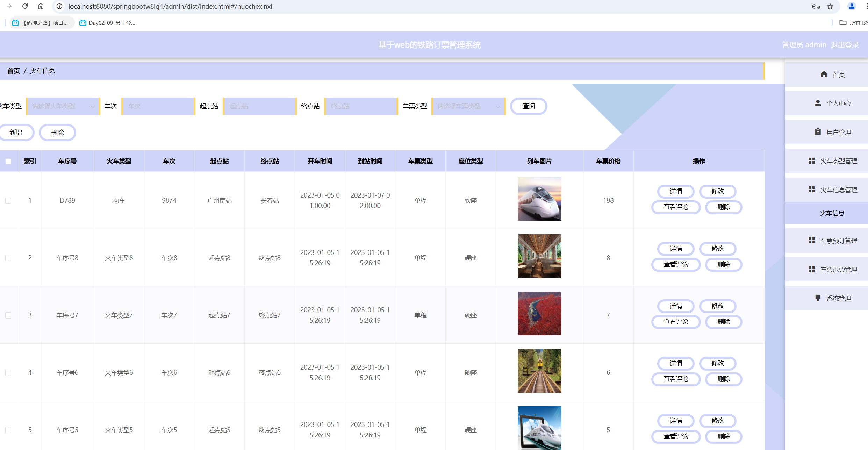Viewport: 868px width, 450px height.
Task: Check the checkbox for row D789
Action: click(x=8, y=201)
